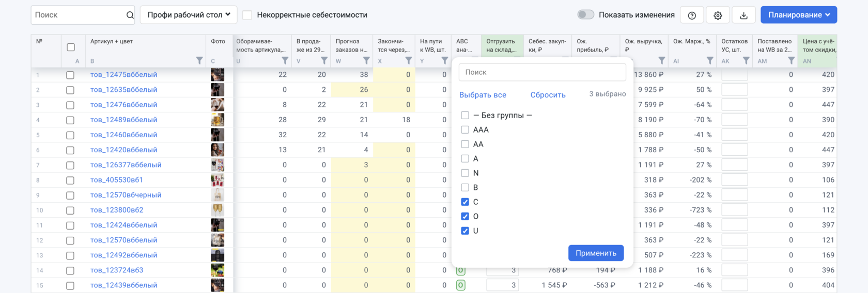Image resolution: width=868 pixels, height=293 pixels.
Task: Click the search magnifier icon
Action: 130,15
